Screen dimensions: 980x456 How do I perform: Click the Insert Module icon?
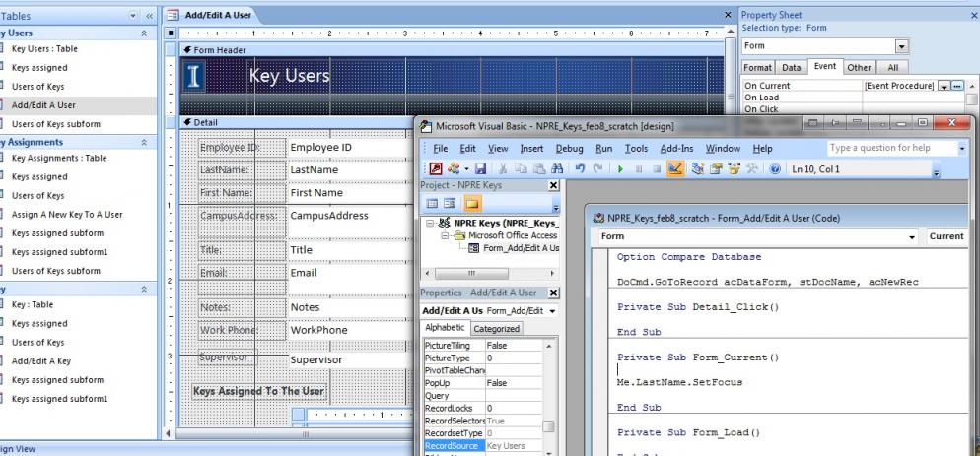[x=454, y=168]
